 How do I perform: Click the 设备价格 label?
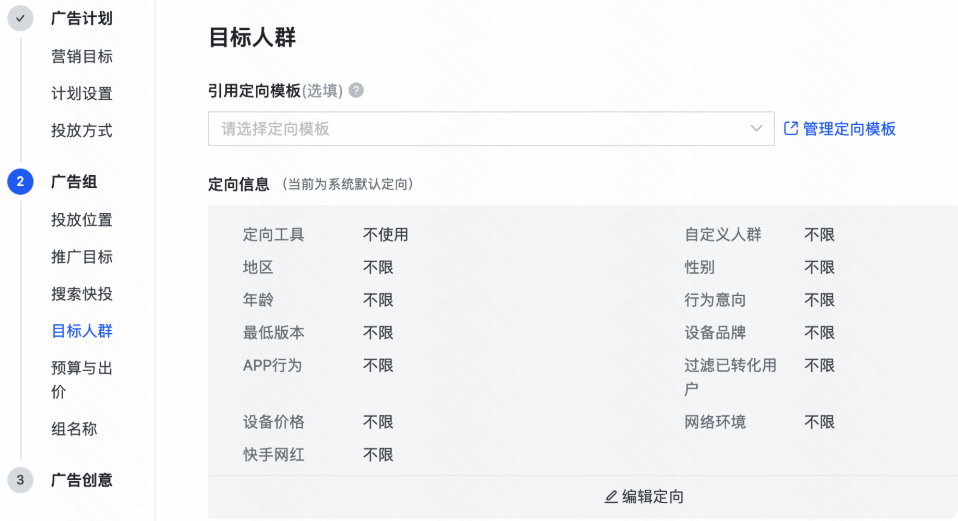(x=273, y=422)
